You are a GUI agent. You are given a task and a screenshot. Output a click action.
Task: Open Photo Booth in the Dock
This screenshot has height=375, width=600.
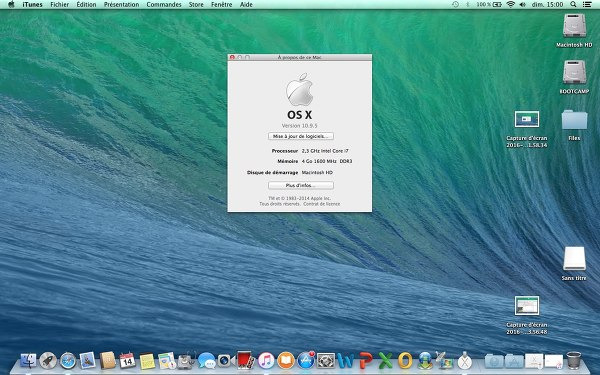pyautogui.click(x=246, y=360)
